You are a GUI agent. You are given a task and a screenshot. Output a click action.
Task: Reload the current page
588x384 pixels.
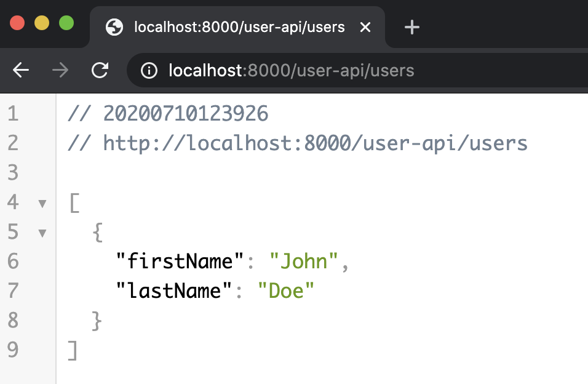click(100, 70)
